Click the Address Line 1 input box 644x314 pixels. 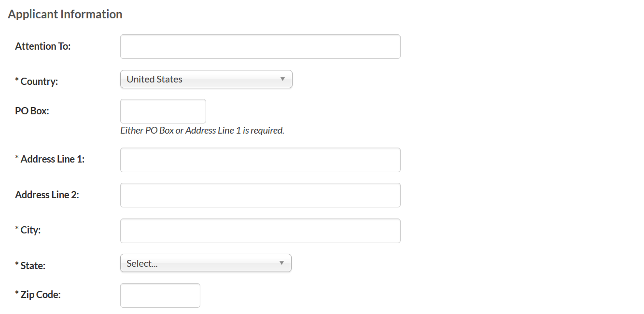[260, 160]
